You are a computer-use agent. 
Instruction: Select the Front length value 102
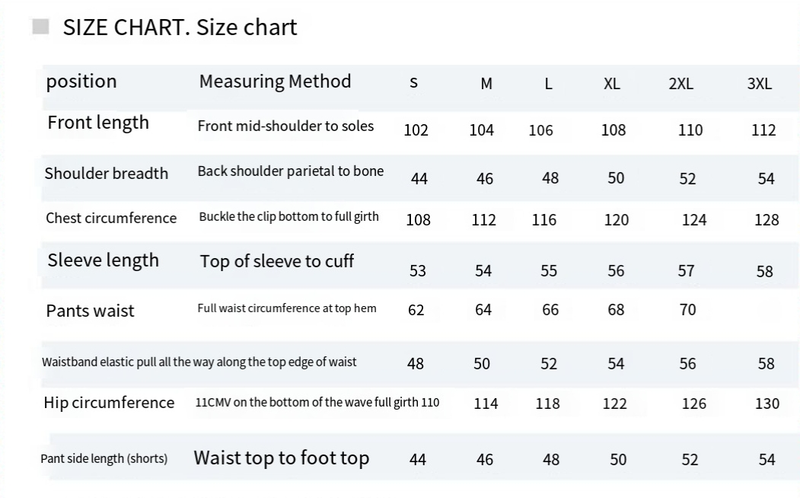[x=416, y=130]
